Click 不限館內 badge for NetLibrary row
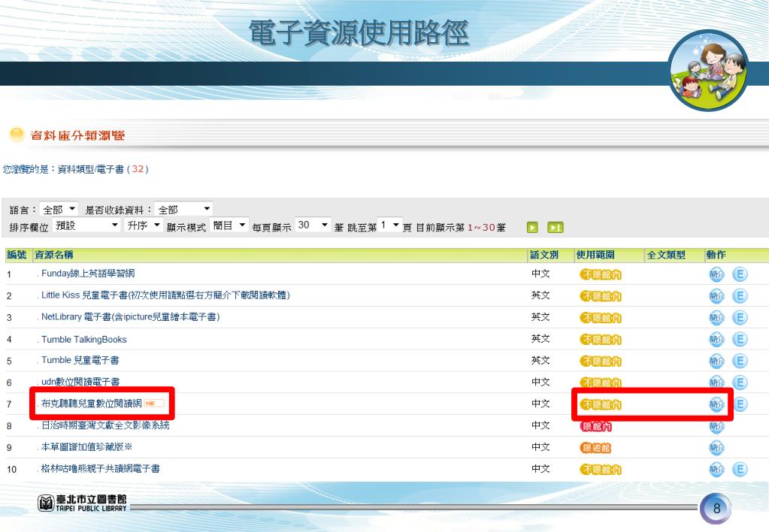Image resolution: width=769 pixels, height=532 pixels. (x=601, y=318)
